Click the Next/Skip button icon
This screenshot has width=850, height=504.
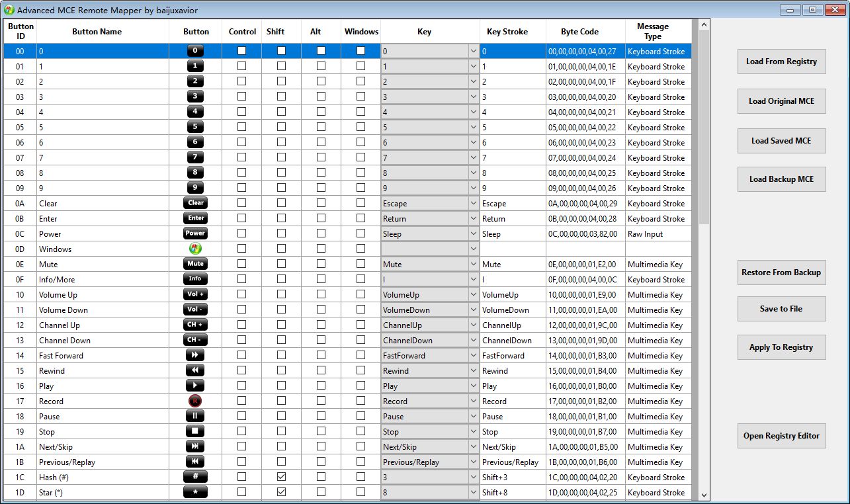(x=195, y=446)
